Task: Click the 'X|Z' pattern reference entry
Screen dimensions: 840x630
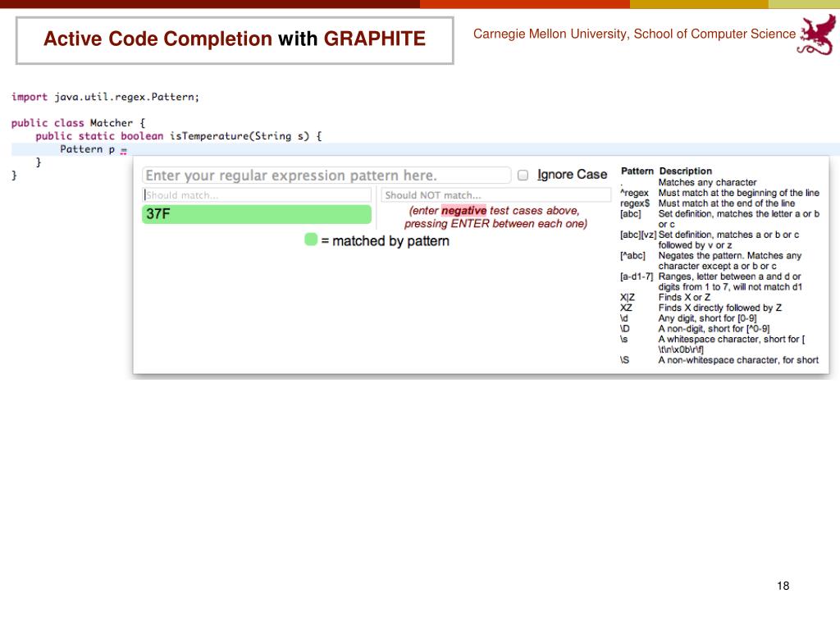Action: pos(628,297)
